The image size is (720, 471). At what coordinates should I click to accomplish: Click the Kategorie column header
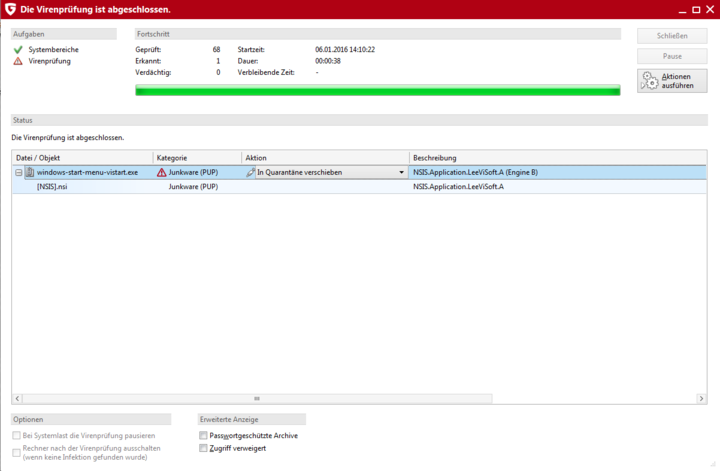pos(197,158)
